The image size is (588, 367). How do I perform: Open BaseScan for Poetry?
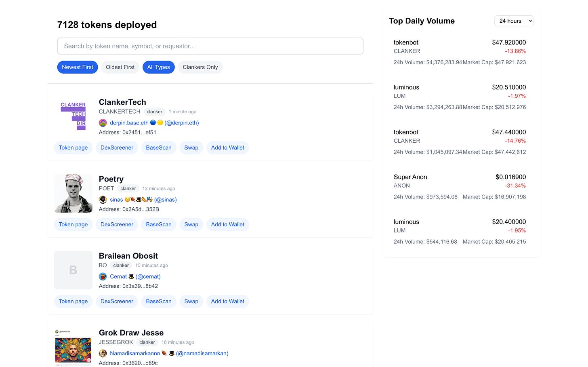pos(159,224)
